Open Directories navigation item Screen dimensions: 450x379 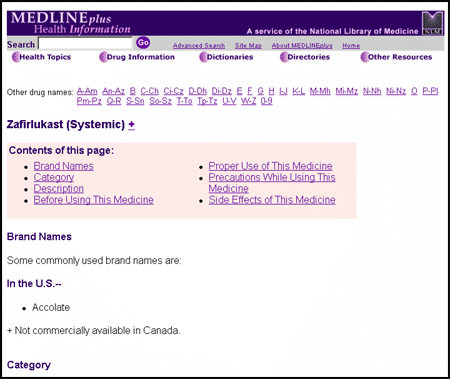(305, 57)
